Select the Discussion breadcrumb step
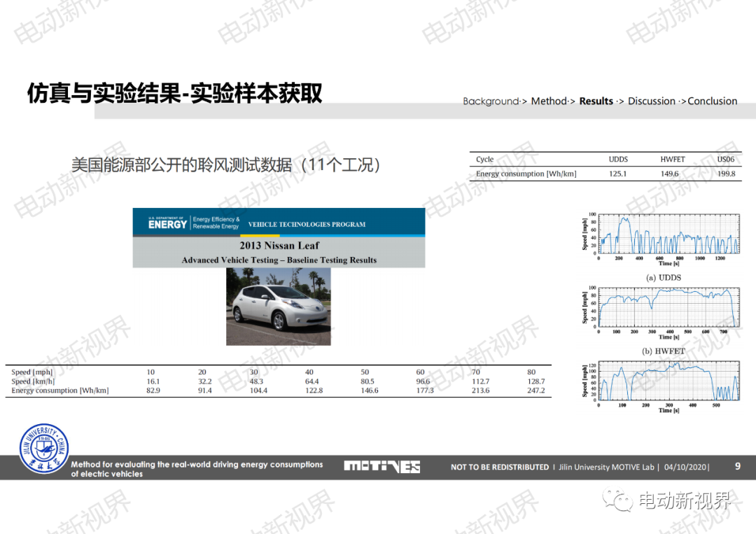This screenshot has width=756, height=534. pyautogui.click(x=652, y=101)
